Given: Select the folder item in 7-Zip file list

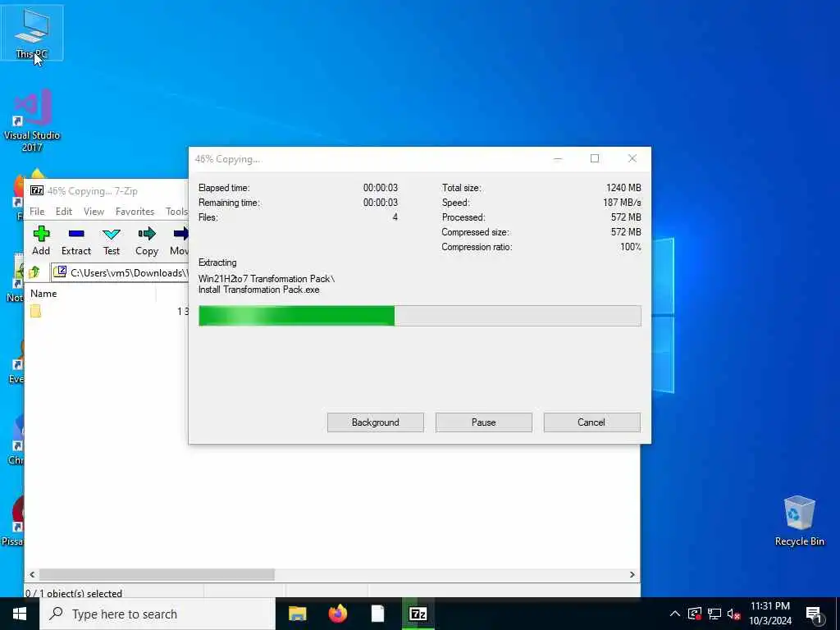Looking at the screenshot, I should [36, 311].
